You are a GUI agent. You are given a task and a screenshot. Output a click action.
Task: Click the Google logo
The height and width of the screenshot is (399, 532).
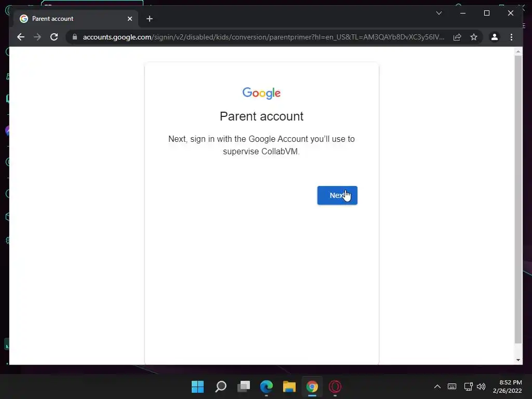[262, 93]
